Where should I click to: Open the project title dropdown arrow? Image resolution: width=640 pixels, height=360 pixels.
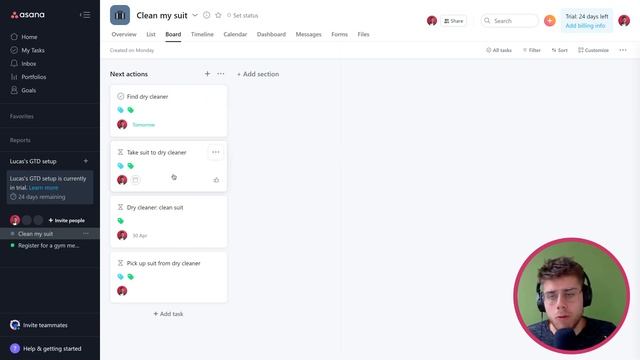(195, 15)
